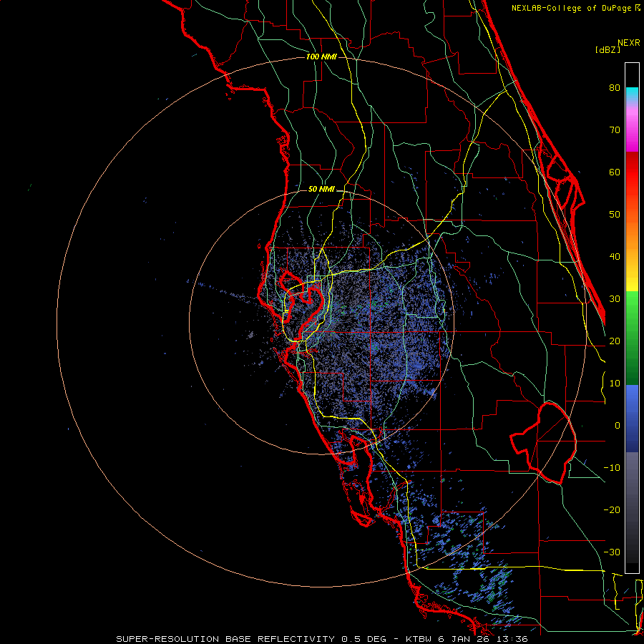Click the 30 dBZ scale value
The height and width of the screenshot is (644, 644).
615,299
